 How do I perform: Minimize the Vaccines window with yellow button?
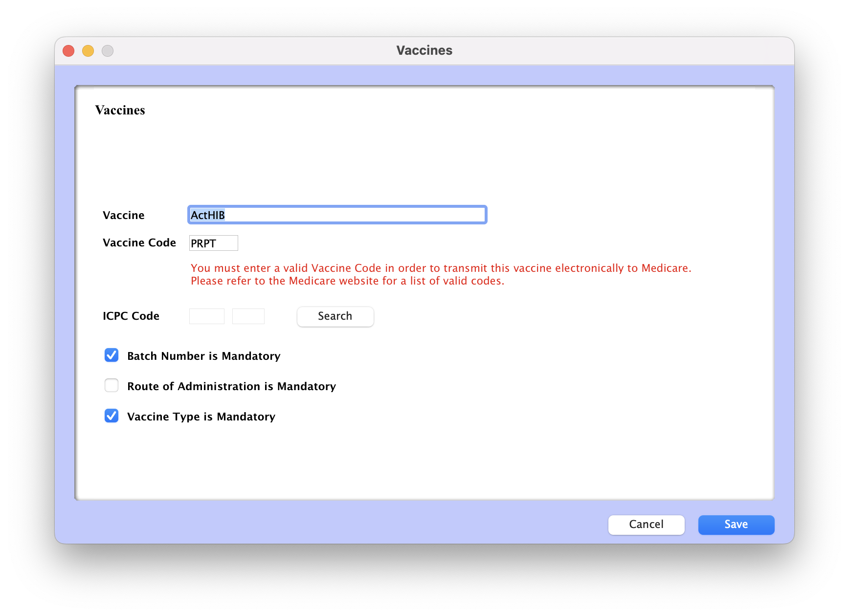[x=88, y=51]
